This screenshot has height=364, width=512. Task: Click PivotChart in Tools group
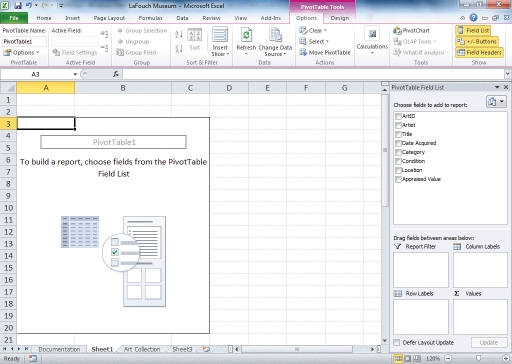(x=411, y=31)
